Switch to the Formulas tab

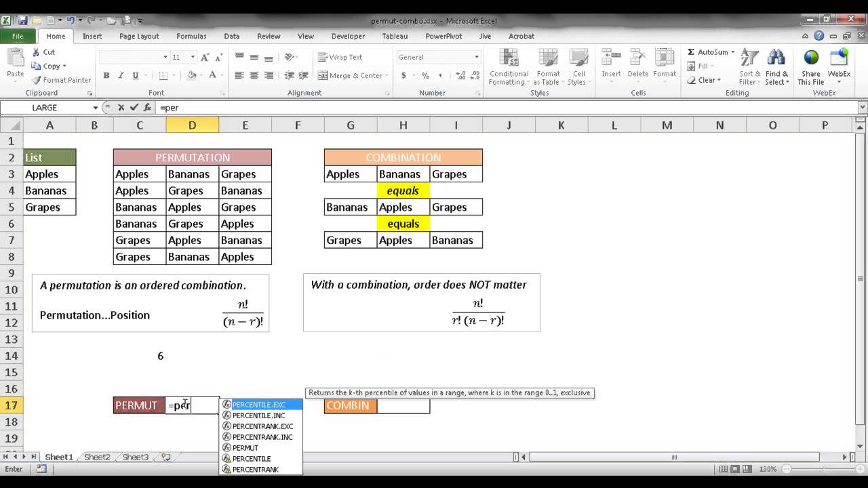pyautogui.click(x=191, y=37)
